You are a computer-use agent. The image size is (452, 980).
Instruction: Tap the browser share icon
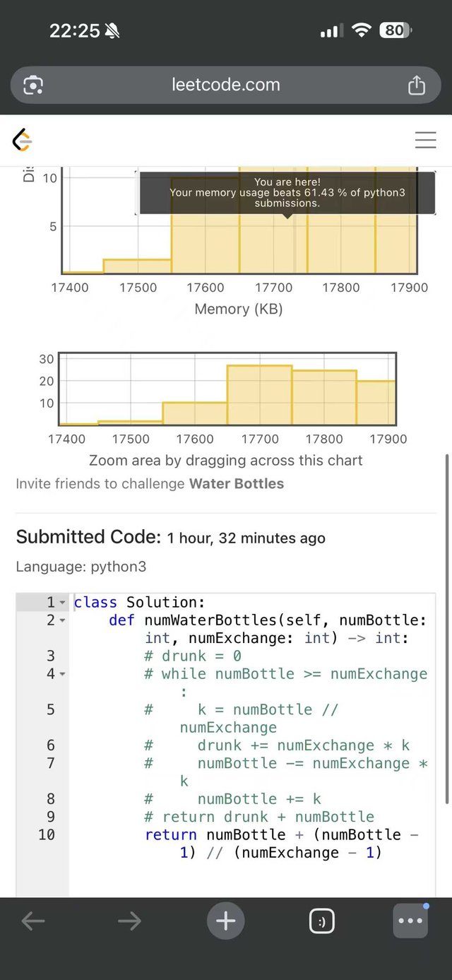point(417,85)
